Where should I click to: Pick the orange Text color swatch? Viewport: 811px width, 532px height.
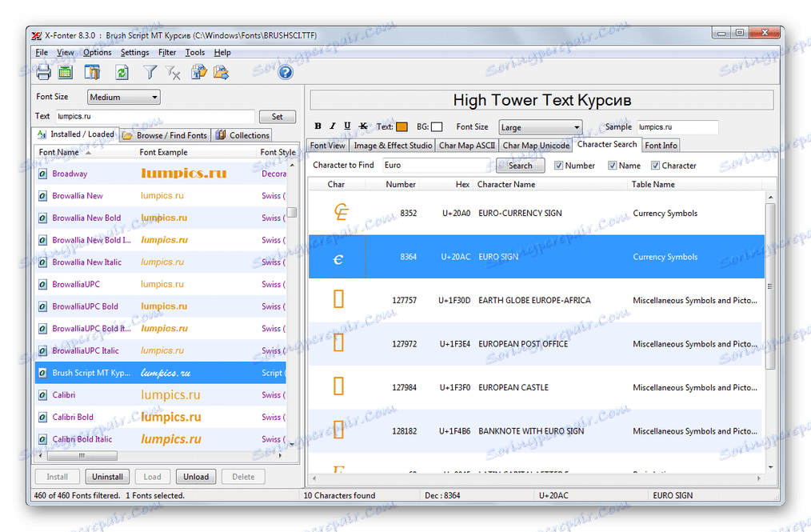coord(402,126)
